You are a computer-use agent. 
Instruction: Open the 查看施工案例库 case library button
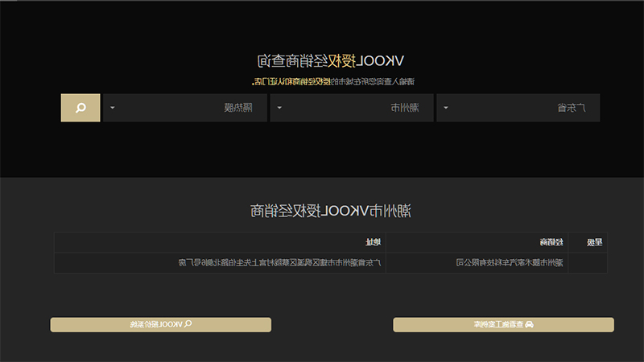[x=504, y=325]
